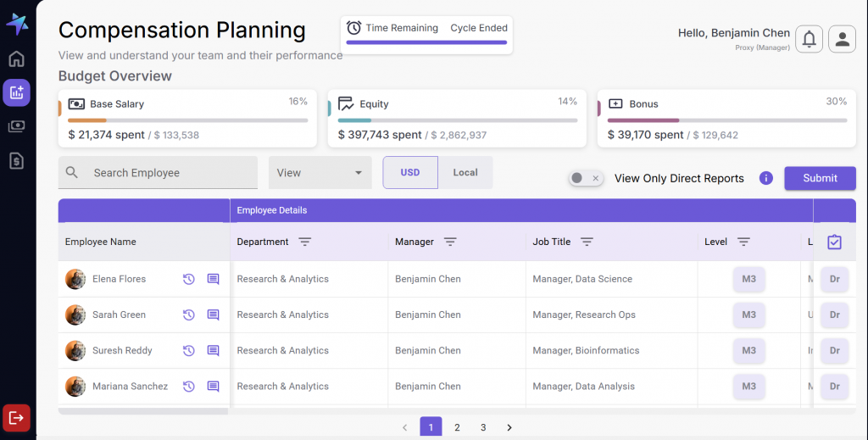Click the Submit button

(820, 178)
